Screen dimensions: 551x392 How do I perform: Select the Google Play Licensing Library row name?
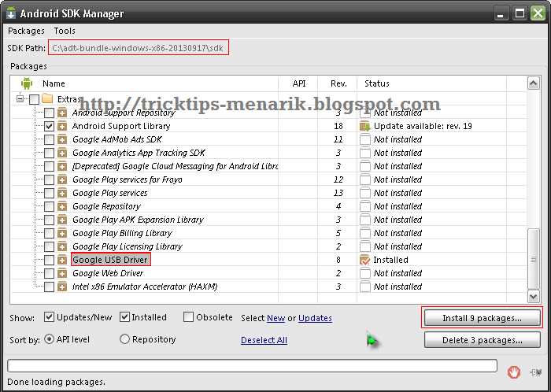(128, 246)
